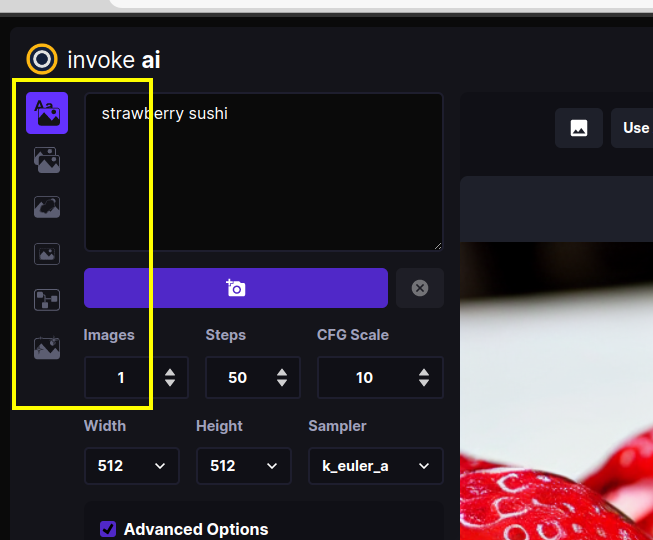The width and height of the screenshot is (653, 540).
Task: Open the Outpainting tab icon
Action: tap(47, 254)
